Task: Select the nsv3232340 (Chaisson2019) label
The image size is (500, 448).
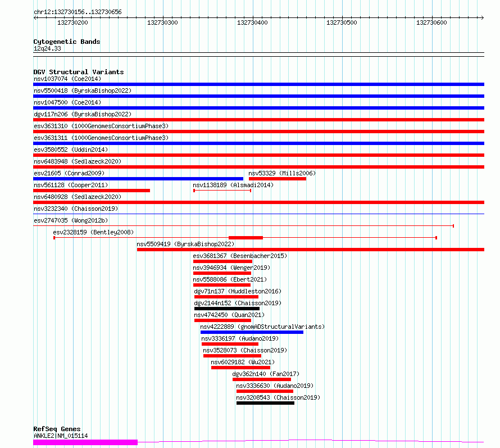Action: [76, 209]
